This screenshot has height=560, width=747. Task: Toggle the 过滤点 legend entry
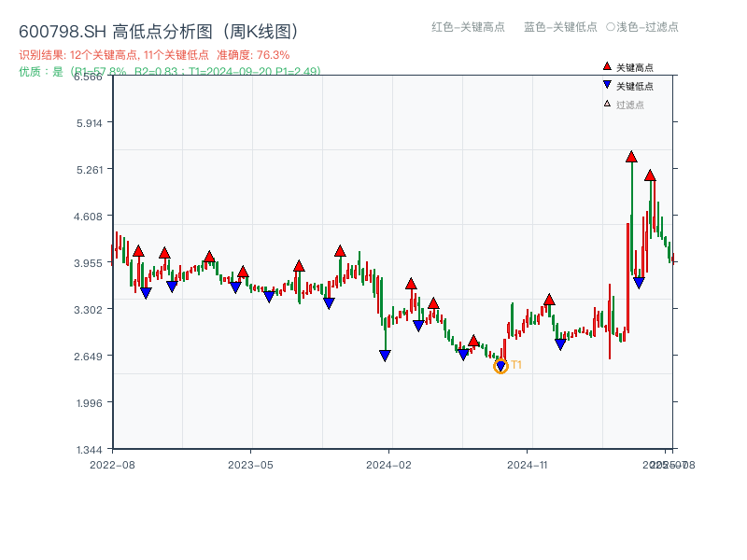[624, 105]
